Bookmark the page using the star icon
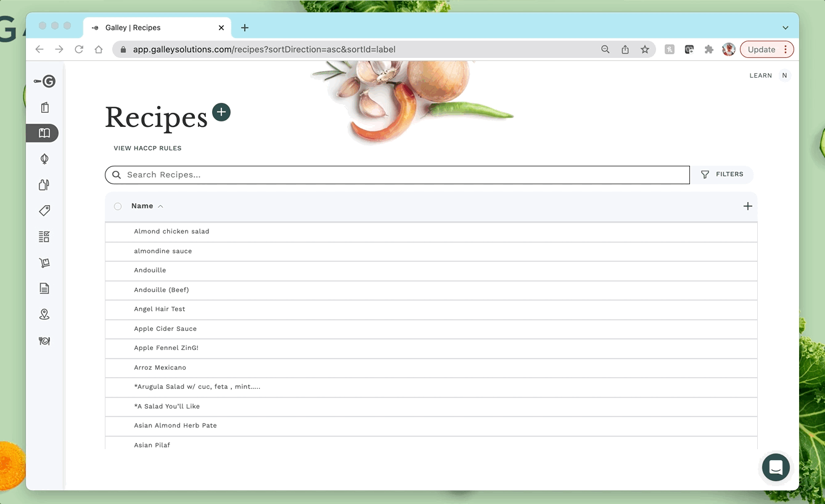Image resolution: width=825 pixels, height=504 pixels. (645, 49)
